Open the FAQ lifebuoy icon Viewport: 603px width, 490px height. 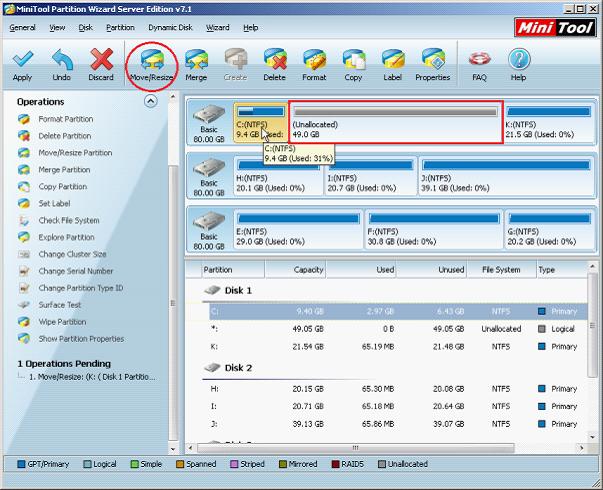[x=480, y=65]
